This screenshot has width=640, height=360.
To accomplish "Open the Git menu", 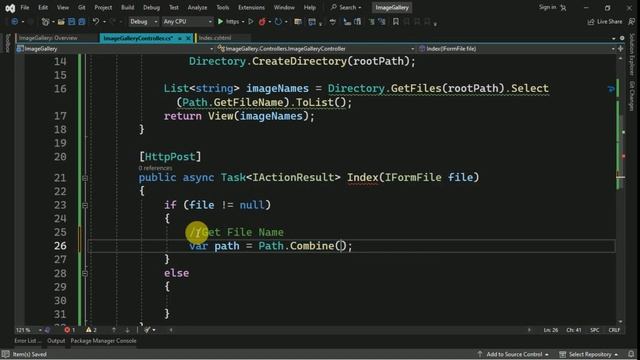I will coord(82,7).
